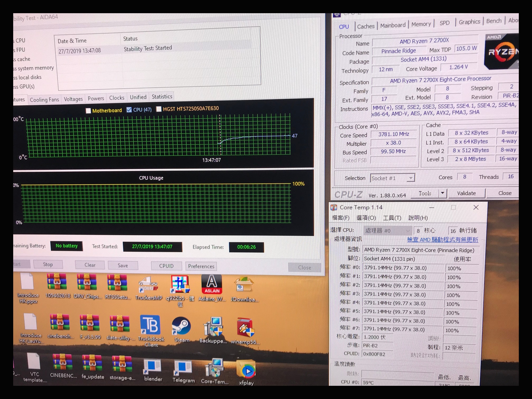Open the 105462618 archive icon
The image size is (532, 399).
click(x=58, y=286)
